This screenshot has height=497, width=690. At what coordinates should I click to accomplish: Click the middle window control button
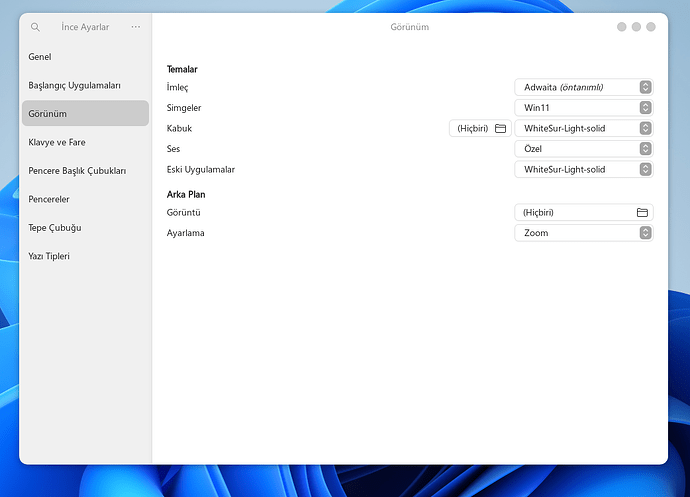[x=636, y=27]
